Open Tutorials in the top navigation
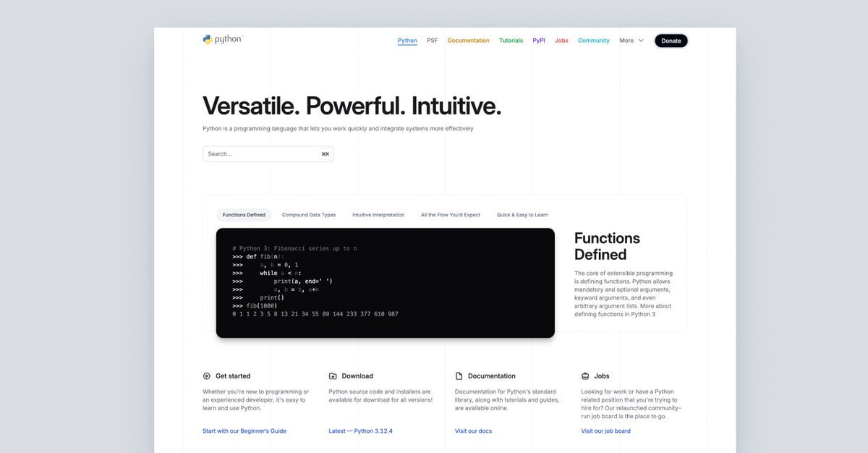This screenshot has width=868, height=453. tap(511, 41)
